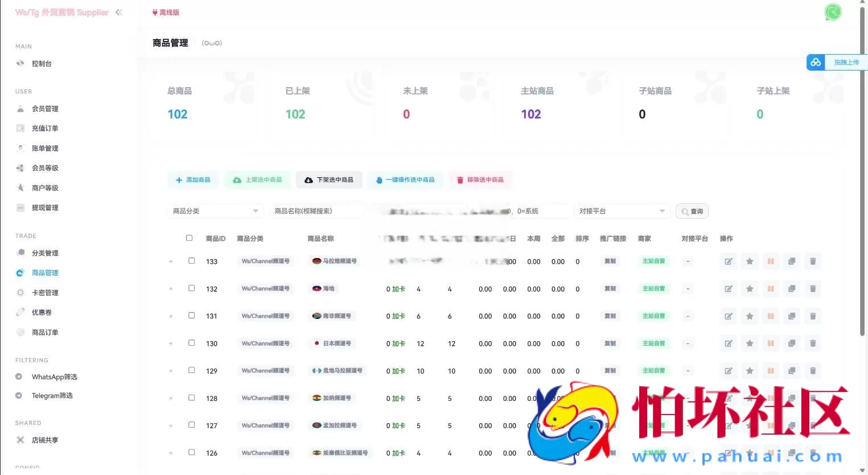868x475 pixels.
Task: Click the 商品名称 fuzzy search input field
Action: (315, 211)
